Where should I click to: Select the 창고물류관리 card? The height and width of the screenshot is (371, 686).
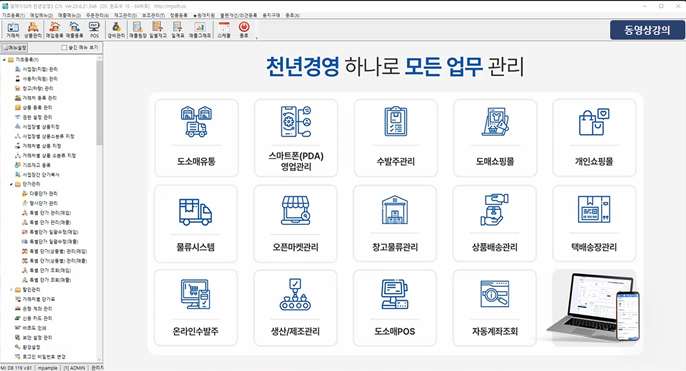(x=395, y=224)
